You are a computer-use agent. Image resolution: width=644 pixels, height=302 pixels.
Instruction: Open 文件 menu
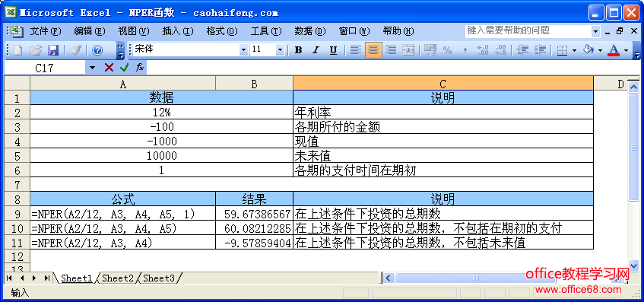[x=45, y=31]
